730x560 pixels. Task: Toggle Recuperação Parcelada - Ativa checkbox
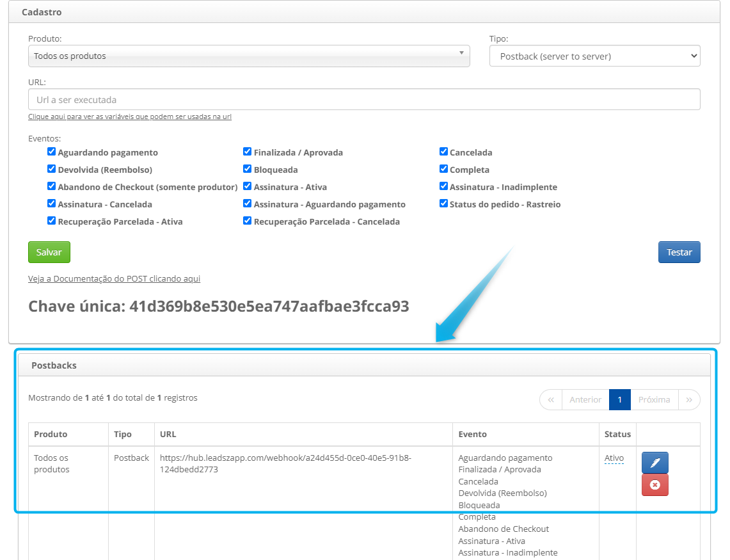52,221
